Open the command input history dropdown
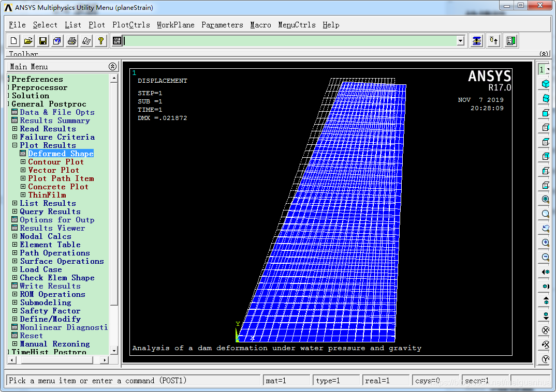 point(460,41)
